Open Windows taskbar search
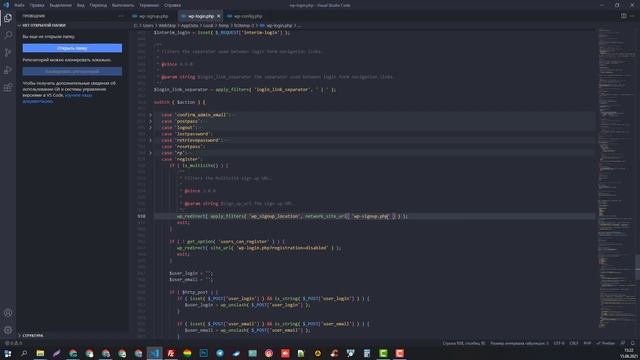Screen dimensions: 640x360 coord(24,353)
